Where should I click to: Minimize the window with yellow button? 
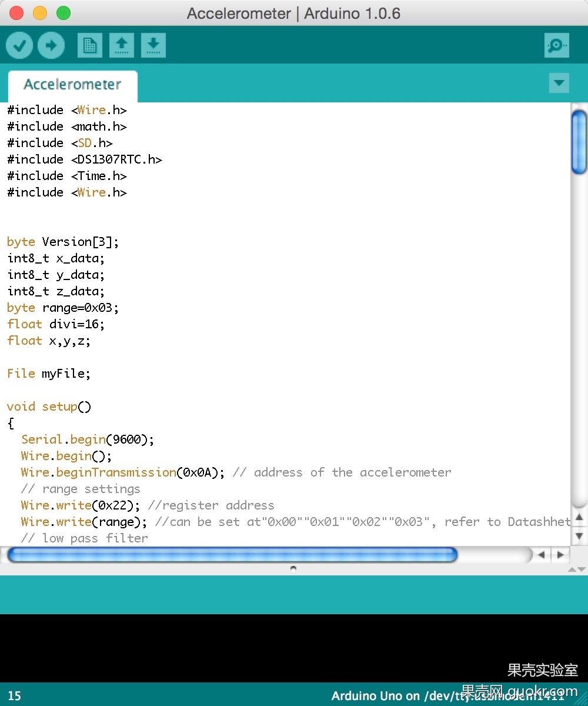[39, 13]
